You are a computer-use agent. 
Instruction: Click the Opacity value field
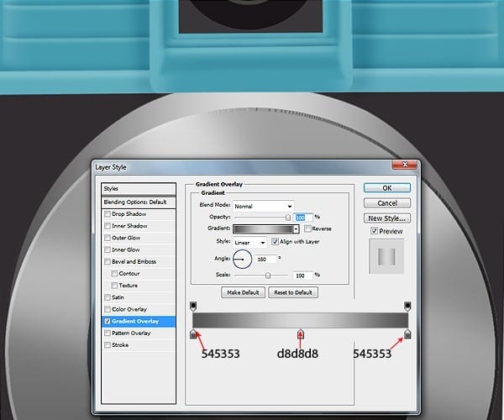click(302, 218)
